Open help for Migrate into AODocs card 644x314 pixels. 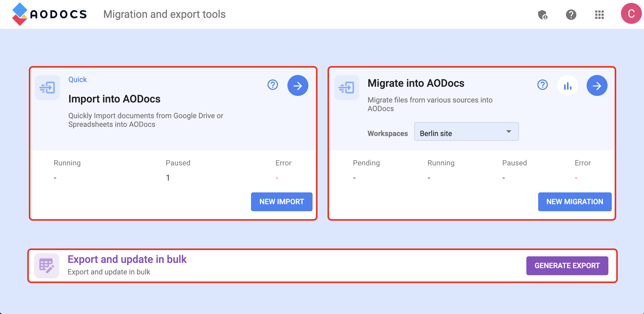542,85
